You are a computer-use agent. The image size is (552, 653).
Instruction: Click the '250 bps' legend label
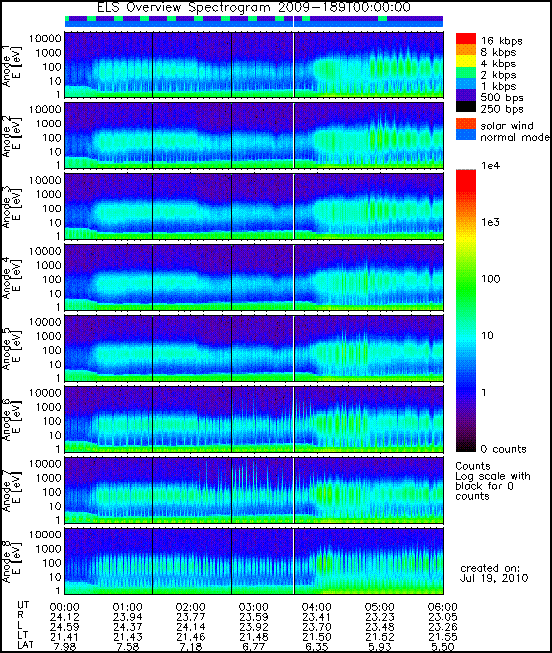tap(502, 109)
